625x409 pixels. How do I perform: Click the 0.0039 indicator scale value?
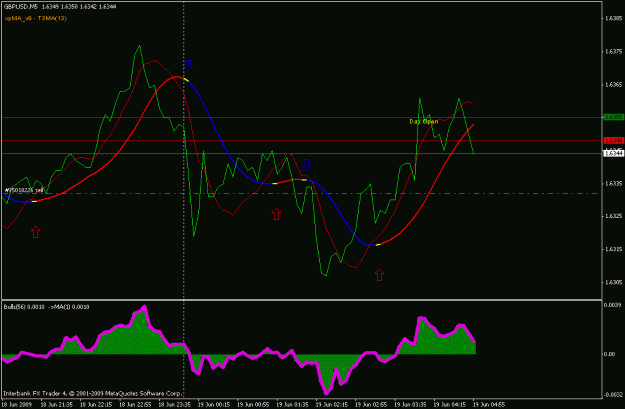pyautogui.click(x=613, y=305)
